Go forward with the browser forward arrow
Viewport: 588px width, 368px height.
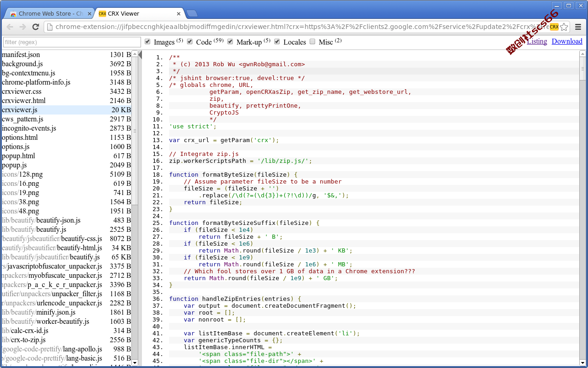23,27
